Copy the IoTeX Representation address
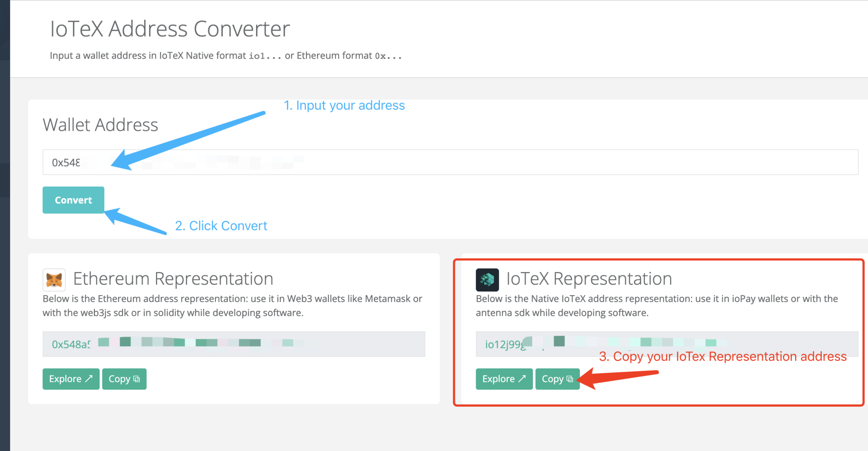 click(557, 379)
